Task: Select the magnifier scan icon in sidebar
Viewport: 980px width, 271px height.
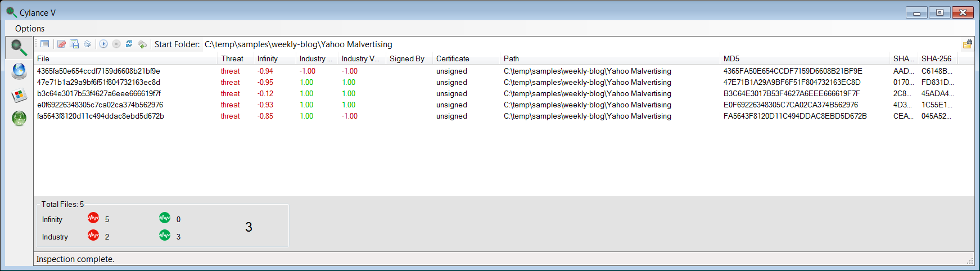Action: coord(19,48)
